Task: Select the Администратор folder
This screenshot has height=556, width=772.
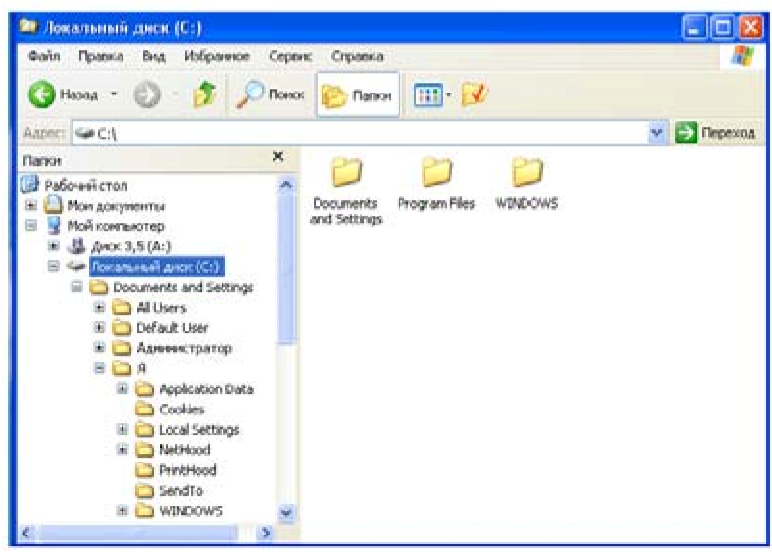Action: pyautogui.click(x=184, y=348)
